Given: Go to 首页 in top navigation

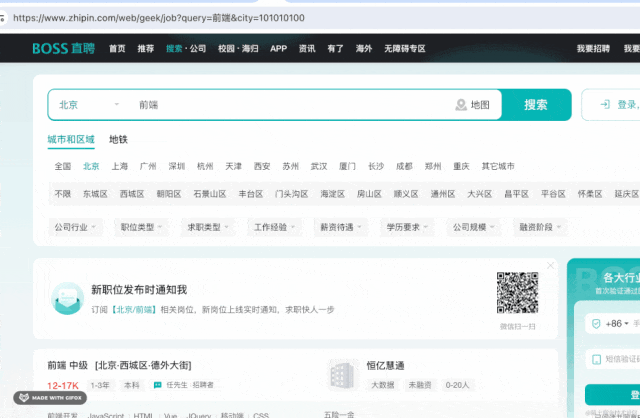Looking at the screenshot, I should pyautogui.click(x=117, y=49).
